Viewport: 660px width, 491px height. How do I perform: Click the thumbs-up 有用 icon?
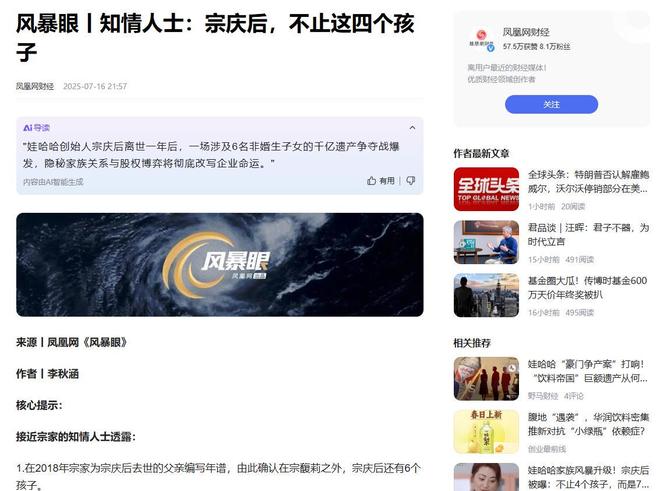click(x=371, y=181)
